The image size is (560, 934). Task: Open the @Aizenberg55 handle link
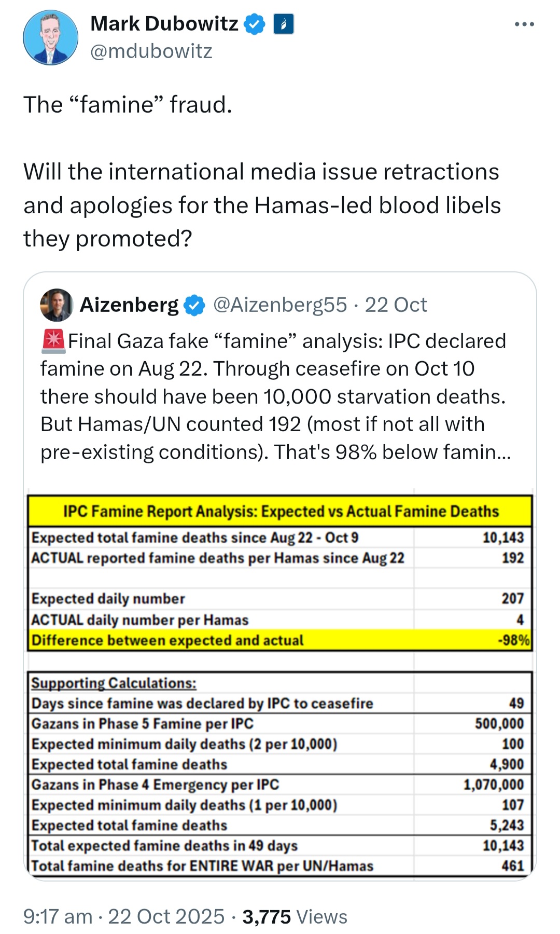[x=280, y=305]
